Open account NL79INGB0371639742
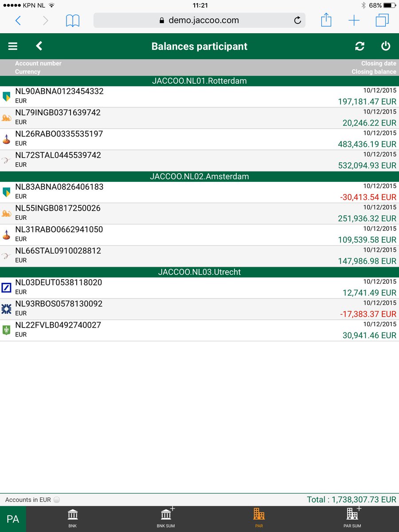Image resolution: width=399 pixels, height=532 pixels. point(199,118)
